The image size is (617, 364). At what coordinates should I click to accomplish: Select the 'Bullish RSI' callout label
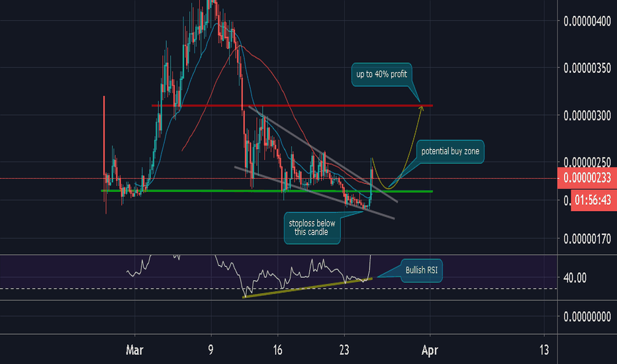(x=422, y=270)
